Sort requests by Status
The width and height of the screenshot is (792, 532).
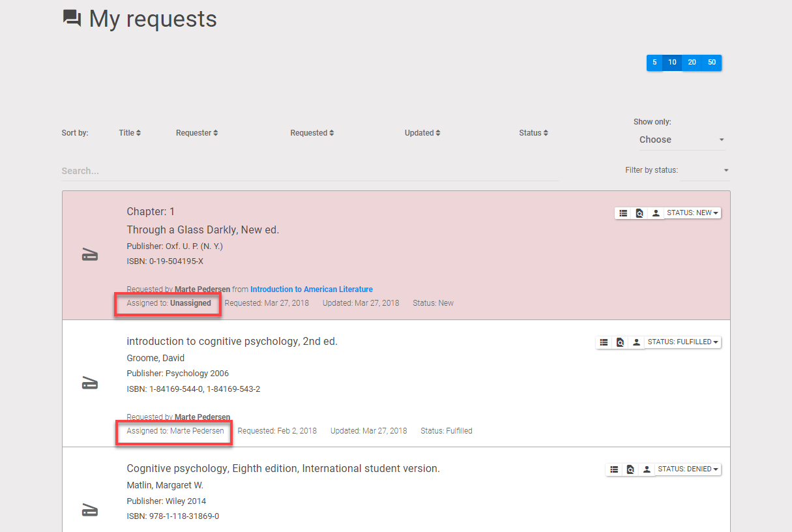(533, 133)
